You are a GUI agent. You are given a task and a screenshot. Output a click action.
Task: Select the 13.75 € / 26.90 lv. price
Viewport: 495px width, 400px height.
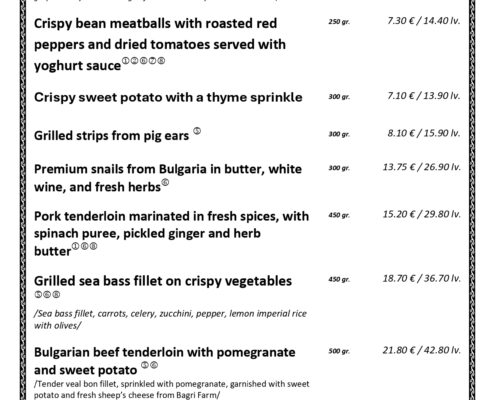click(422, 167)
